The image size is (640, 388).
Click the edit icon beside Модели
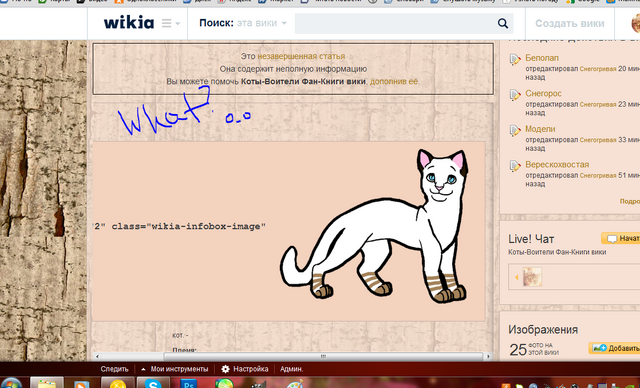(x=515, y=131)
